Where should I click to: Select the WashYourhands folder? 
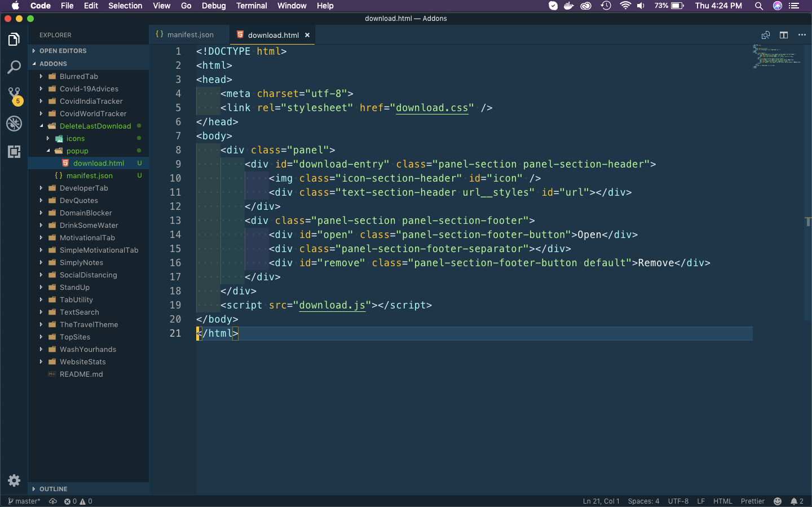tap(89, 349)
